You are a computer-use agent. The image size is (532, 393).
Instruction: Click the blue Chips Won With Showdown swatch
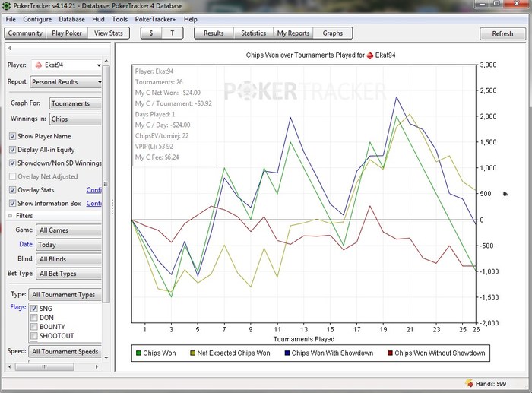(x=287, y=353)
